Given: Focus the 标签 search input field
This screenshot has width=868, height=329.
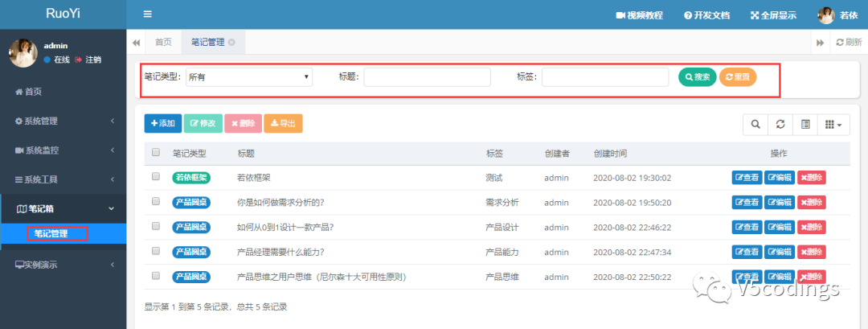Looking at the screenshot, I should coord(605,77).
